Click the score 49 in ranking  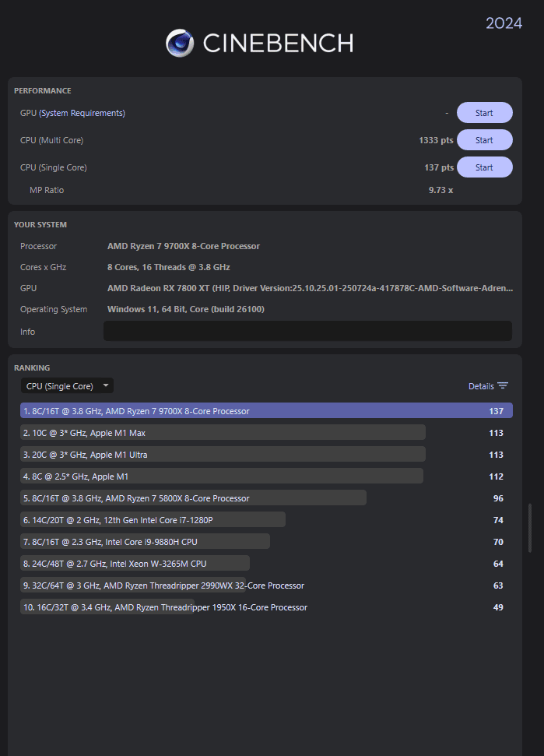coord(498,607)
